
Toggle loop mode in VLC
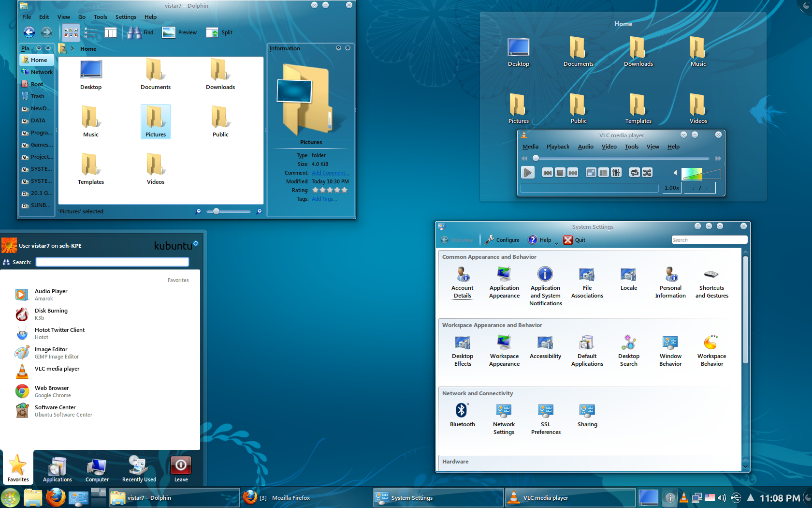(634, 173)
